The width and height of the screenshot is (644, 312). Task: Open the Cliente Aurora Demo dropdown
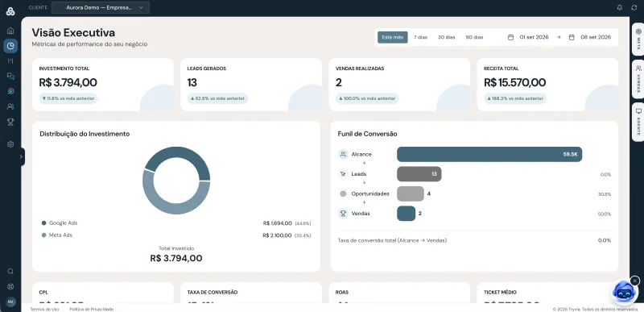[x=100, y=7]
